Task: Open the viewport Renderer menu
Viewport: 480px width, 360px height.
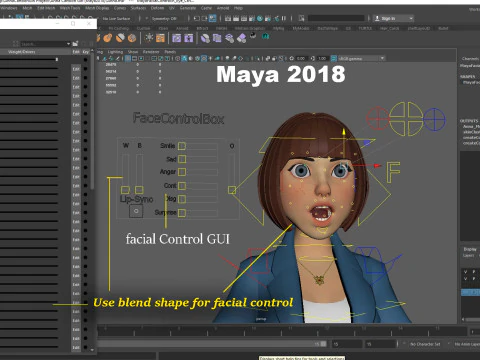Action: [151, 52]
